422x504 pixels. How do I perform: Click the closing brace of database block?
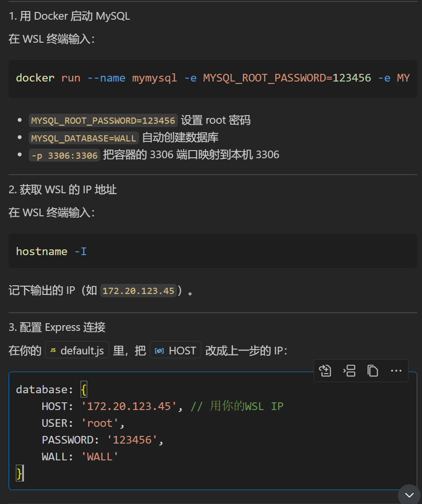19,473
